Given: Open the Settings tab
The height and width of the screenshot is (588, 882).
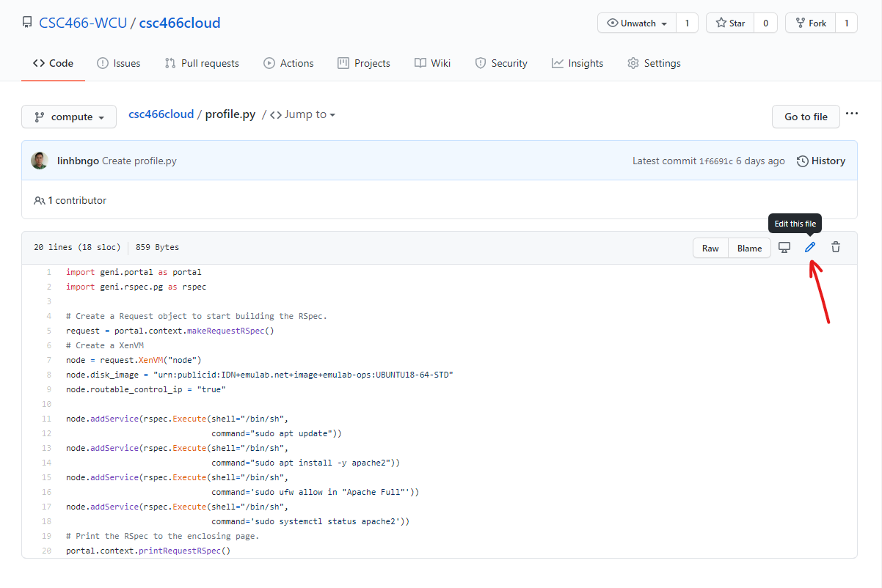Looking at the screenshot, I should pyautogui.click(x=654, y=63).
